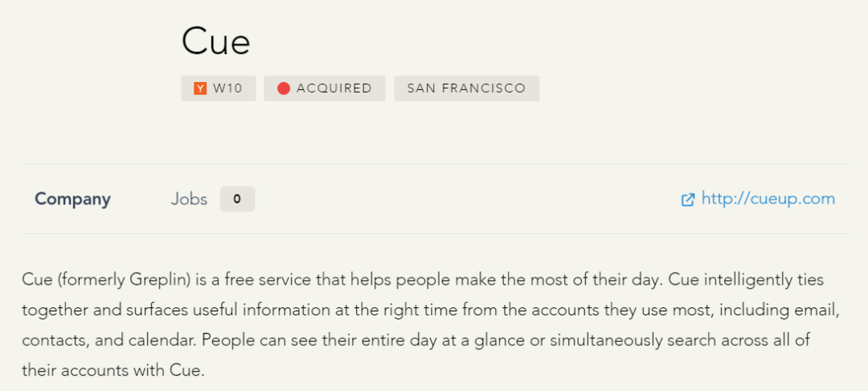Select the W10 batch label text

click(x=227, y=88)
